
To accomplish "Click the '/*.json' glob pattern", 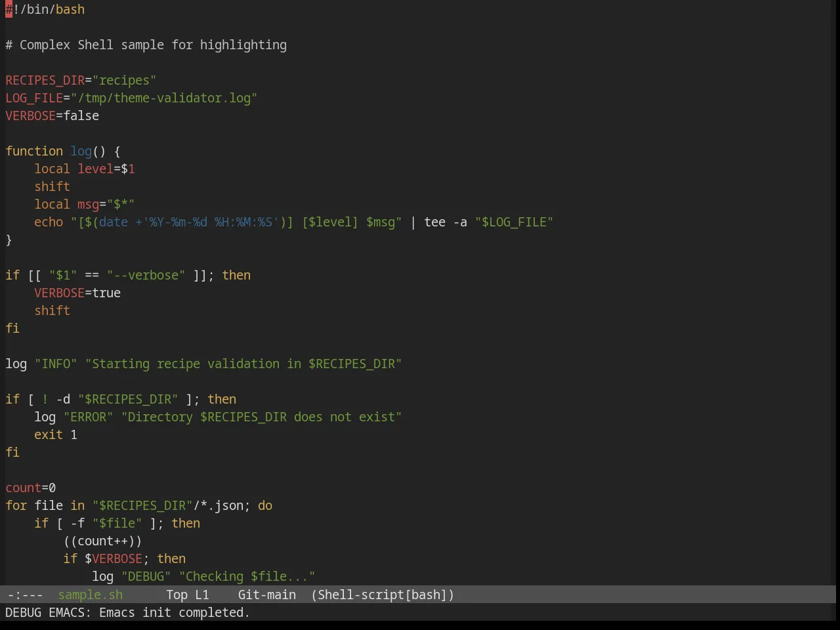I will pos(219,505).
